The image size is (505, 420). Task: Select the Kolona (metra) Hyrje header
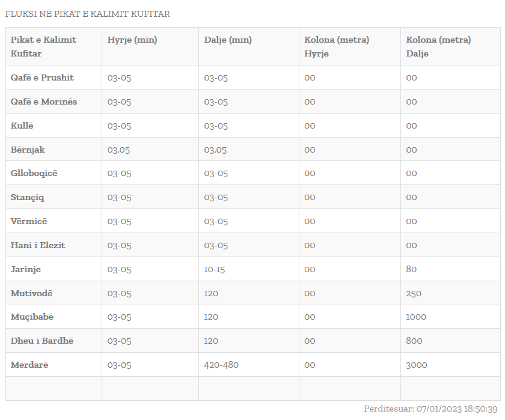337,46
